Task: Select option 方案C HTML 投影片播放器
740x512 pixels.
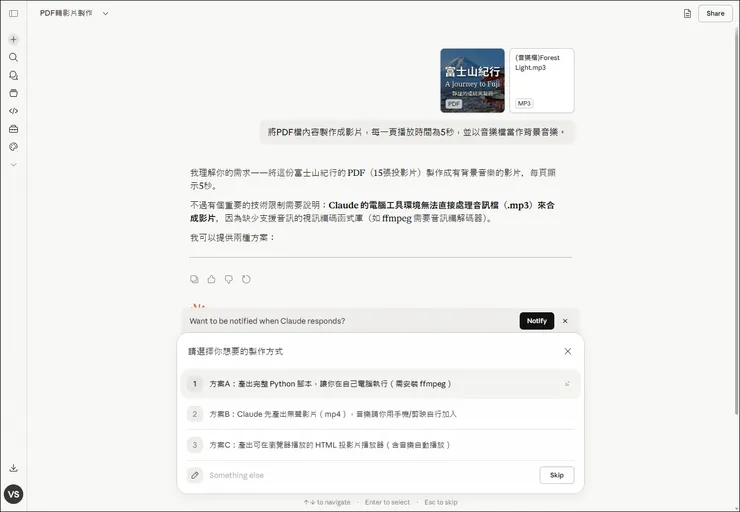Action: pyautogui.click(x=380, y=445)
